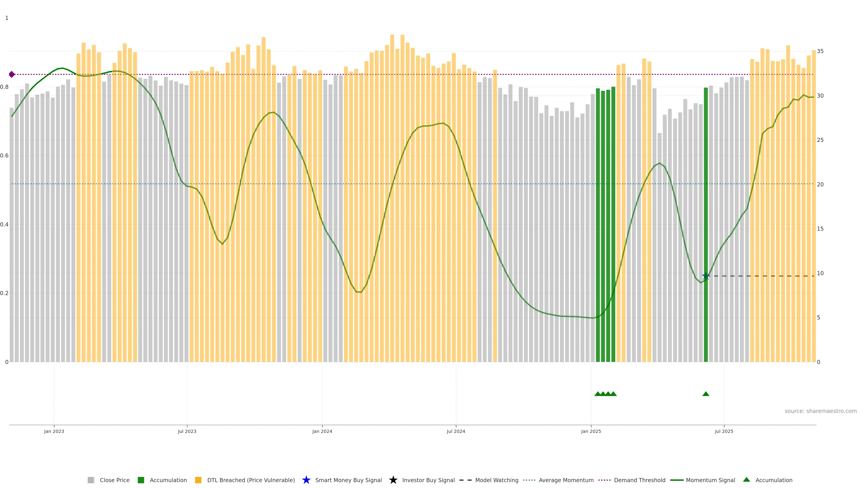The image size is (868, 488).
Task: Click the green Accumulation square in legend
Action: tap(141, 480)
